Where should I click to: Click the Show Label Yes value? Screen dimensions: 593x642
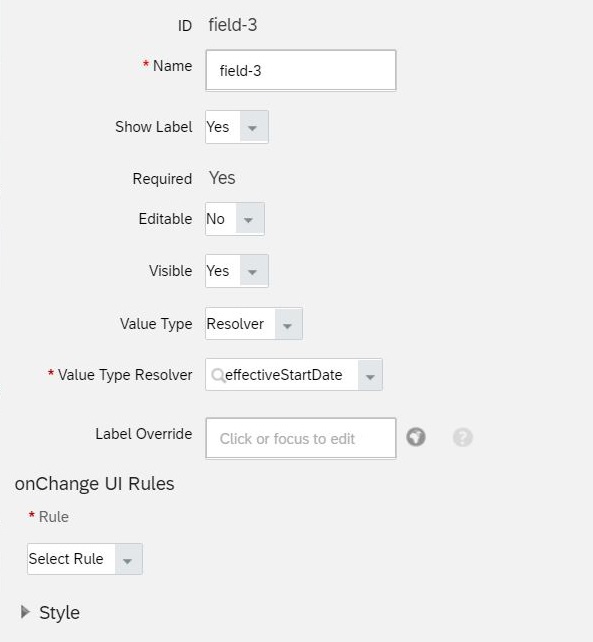[217, 127]
